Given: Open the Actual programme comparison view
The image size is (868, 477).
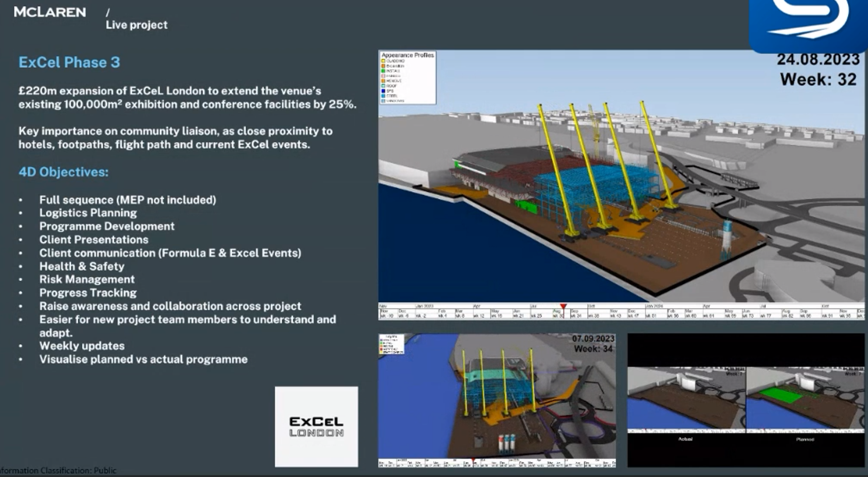Looking at the screenshot, I should pyautogui.click(x=686, y=399).
